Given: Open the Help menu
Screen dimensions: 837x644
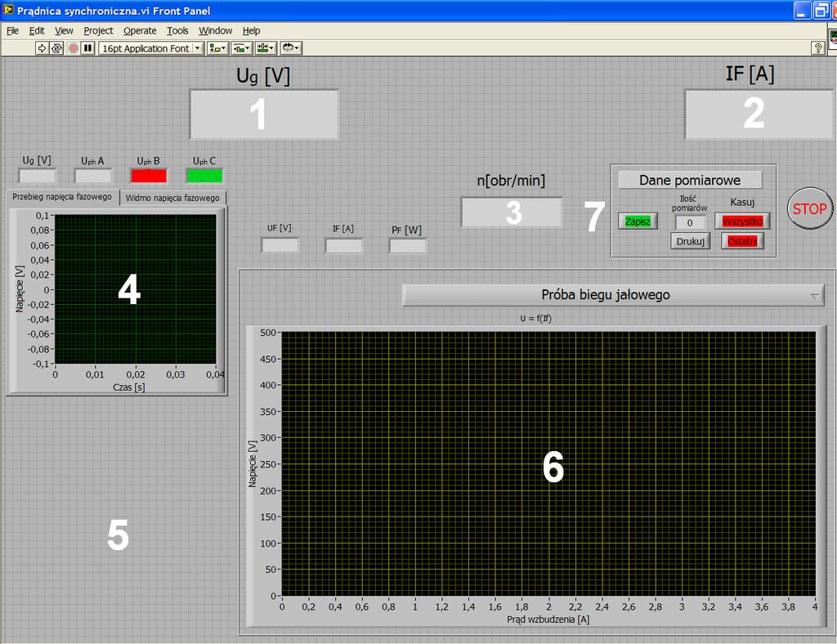Looking at the screenshot, I should pyautogui.click(x=251, y=30).
